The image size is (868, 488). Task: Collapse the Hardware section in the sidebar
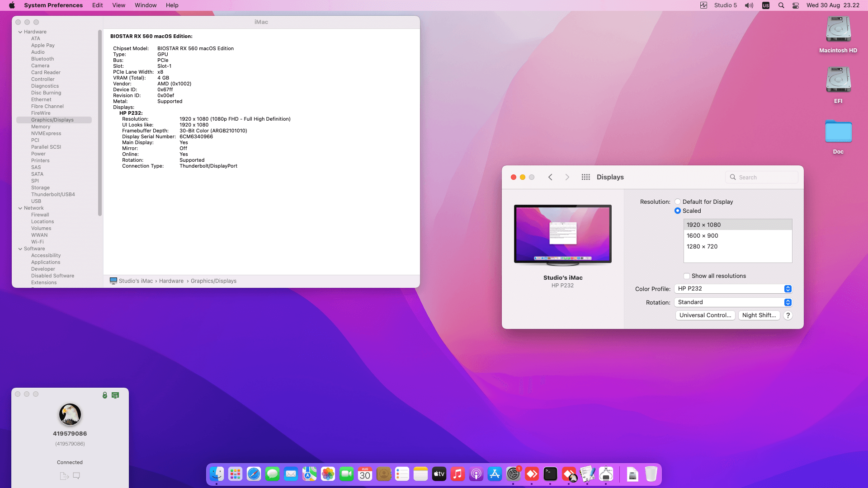coord(20,32)
